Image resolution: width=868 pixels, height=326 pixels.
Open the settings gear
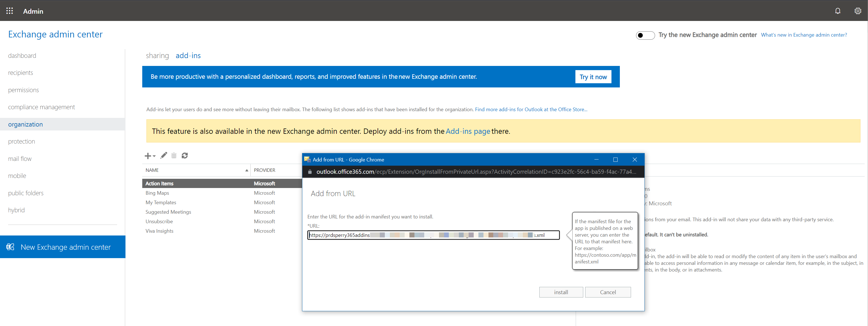pos(858,11)
